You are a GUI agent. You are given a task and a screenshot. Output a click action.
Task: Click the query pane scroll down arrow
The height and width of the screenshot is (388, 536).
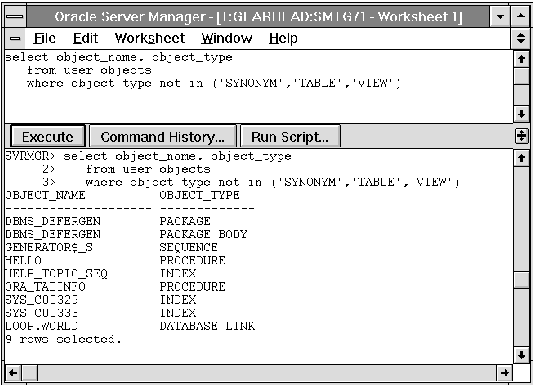(521, 114)
